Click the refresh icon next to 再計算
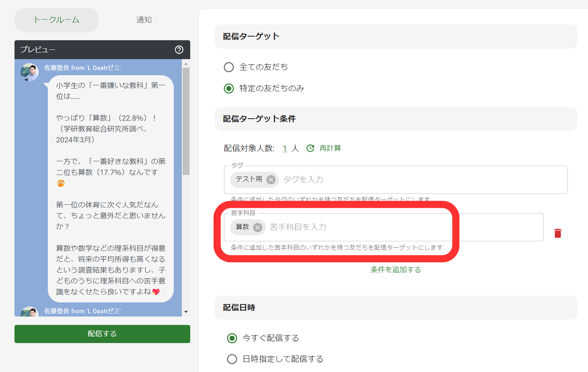The height and width of the screenshot is (372, 588). (x=310, y=148)
